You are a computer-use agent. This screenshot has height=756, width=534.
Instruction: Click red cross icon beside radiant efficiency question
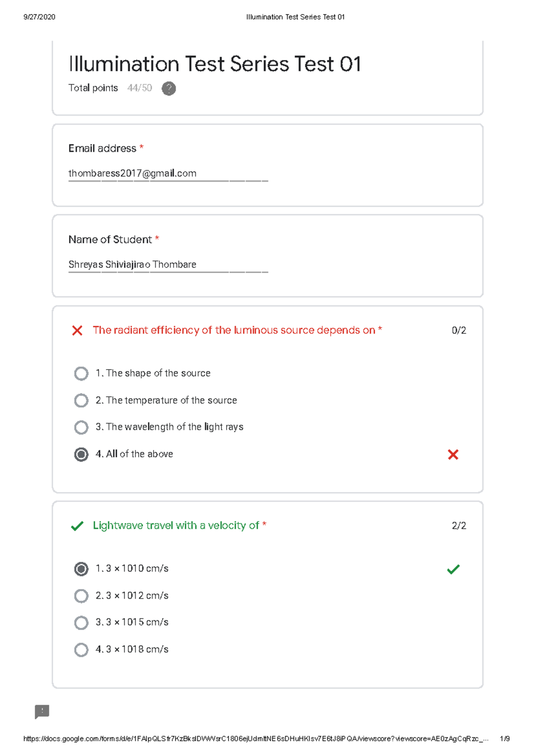[77, 330]
